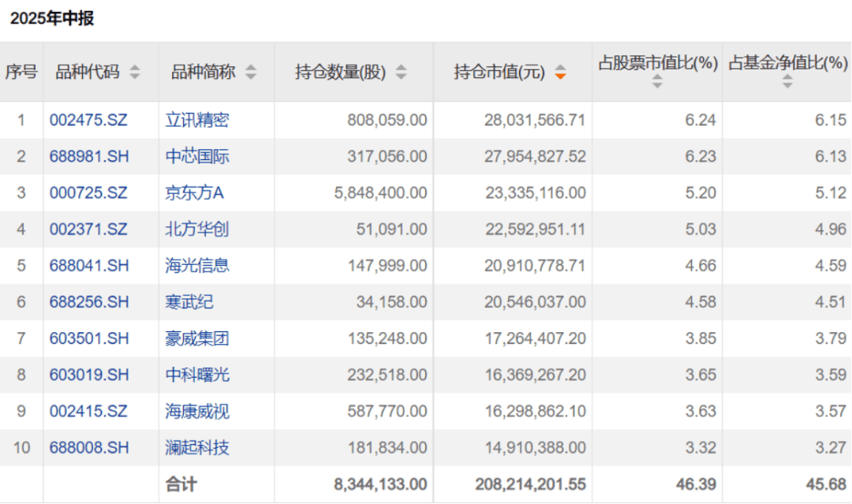Viewport: 852px width, 504px height.
Task: Open the 京东方A stock link
Action: point(195,192)
